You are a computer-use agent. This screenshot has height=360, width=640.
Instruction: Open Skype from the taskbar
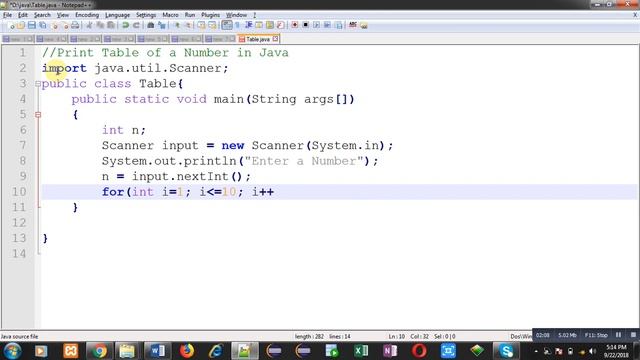pyautogui.click(x=506, y=351)
